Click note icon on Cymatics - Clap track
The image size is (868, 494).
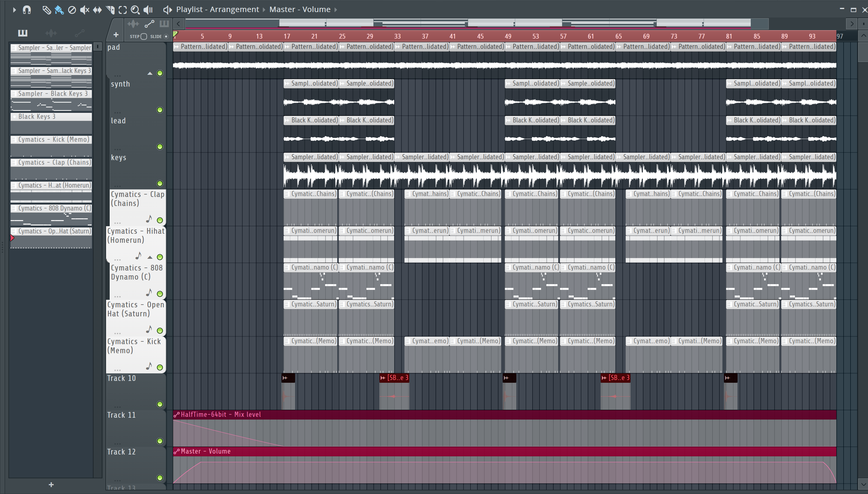(x=149, y=219)
